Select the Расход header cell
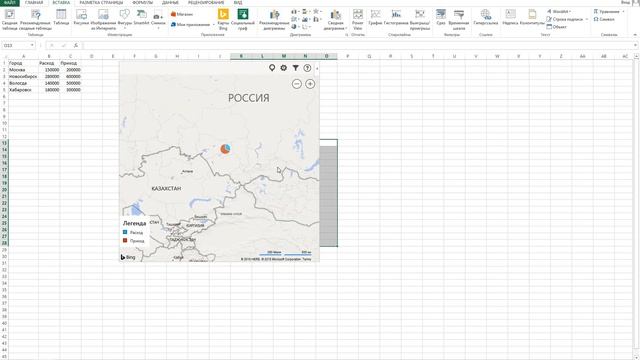This screenshot has width=640, height=360. click(49, 63)
